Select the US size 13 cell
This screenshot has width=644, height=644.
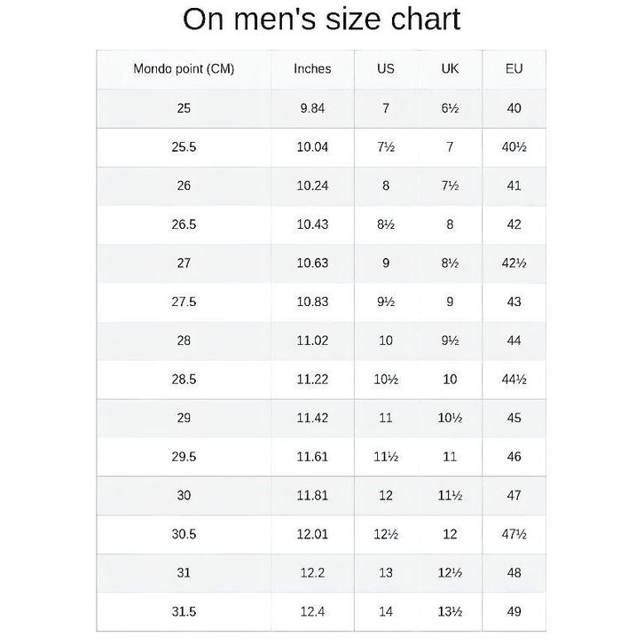(386, 573)
